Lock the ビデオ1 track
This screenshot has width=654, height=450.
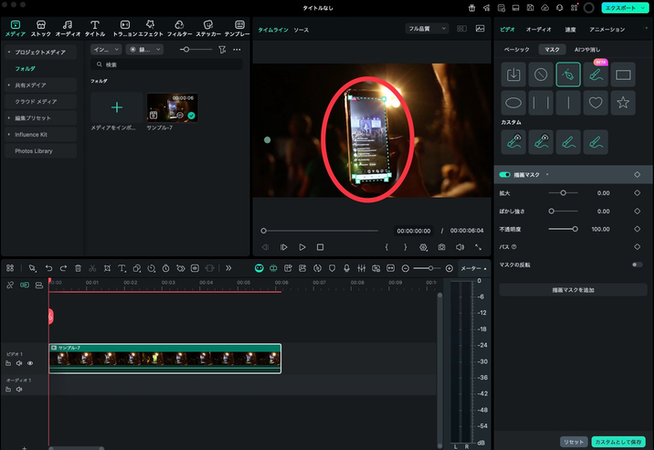coord(8,363)
